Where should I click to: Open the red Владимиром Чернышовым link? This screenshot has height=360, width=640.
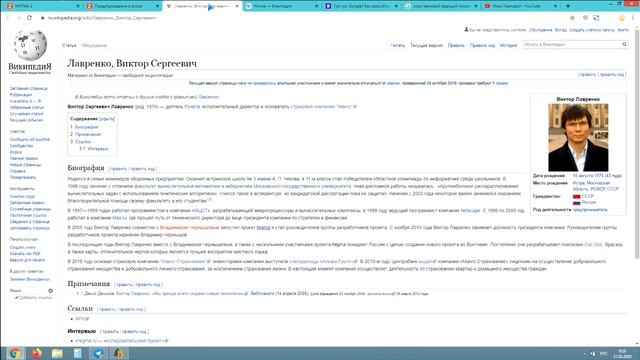point(189,227)
